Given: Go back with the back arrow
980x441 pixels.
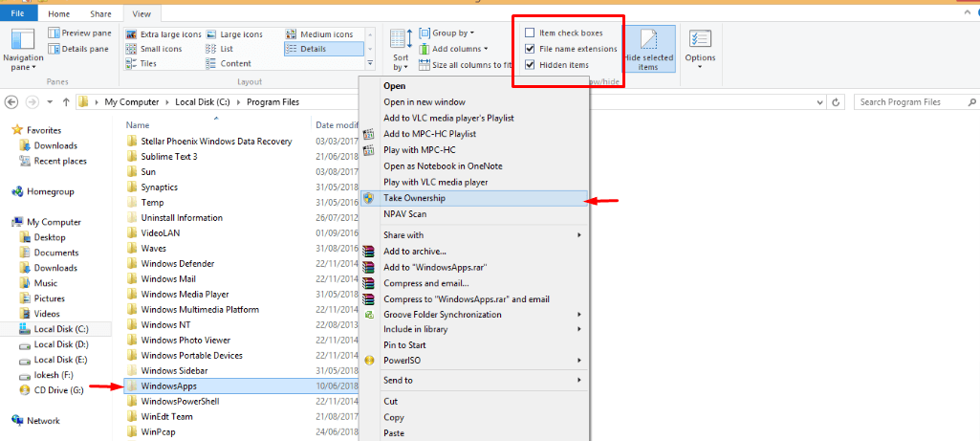Looking at the screenshot, I should tap(11, 102).
